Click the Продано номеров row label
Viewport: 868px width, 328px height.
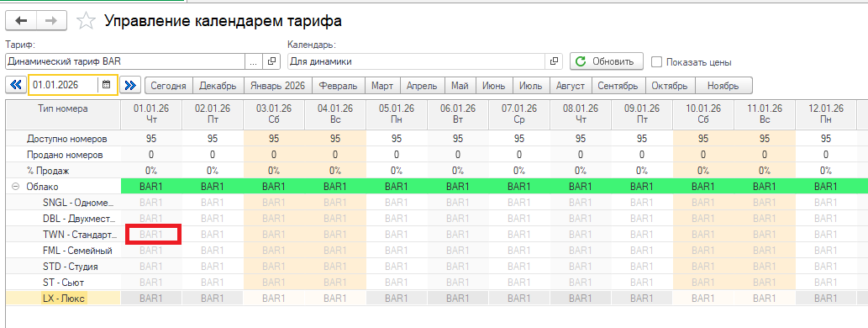(x=65, y=155)
